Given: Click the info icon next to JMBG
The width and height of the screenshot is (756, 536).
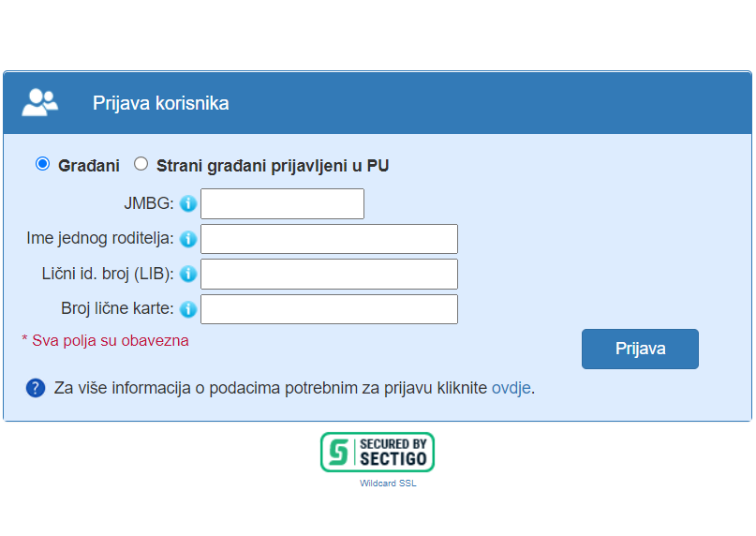Looking at the screenshot, I should tap(187, 203).
